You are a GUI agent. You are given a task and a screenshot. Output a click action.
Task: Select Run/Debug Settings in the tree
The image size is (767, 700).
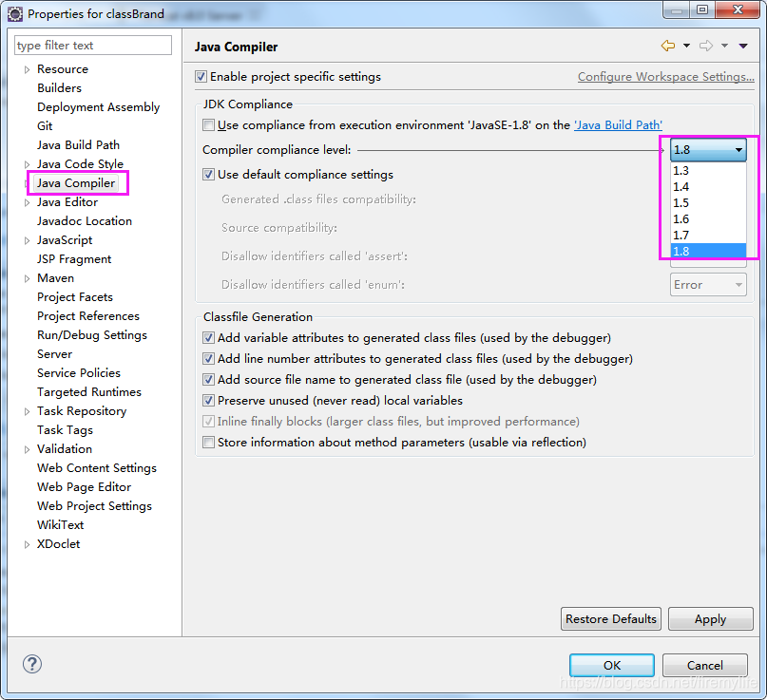click(92, 335)
